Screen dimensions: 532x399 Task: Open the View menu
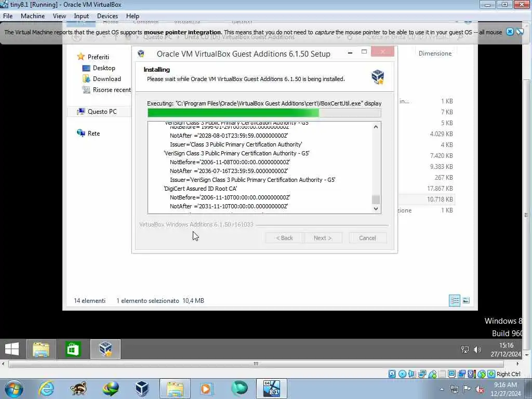click(x=59, y=16)
